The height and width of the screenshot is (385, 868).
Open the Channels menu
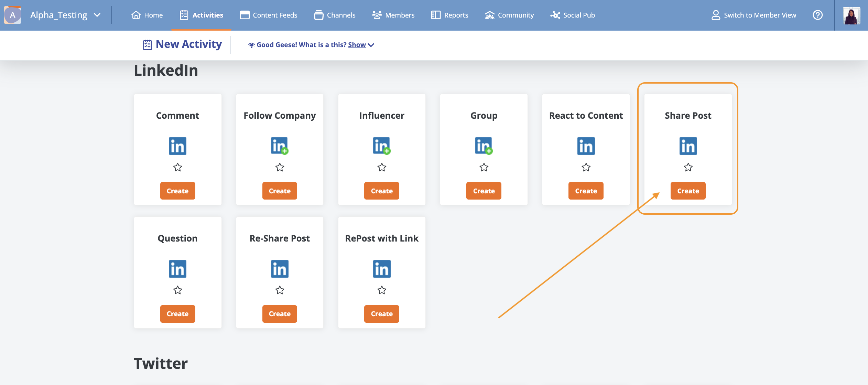(x=335, y=15)
